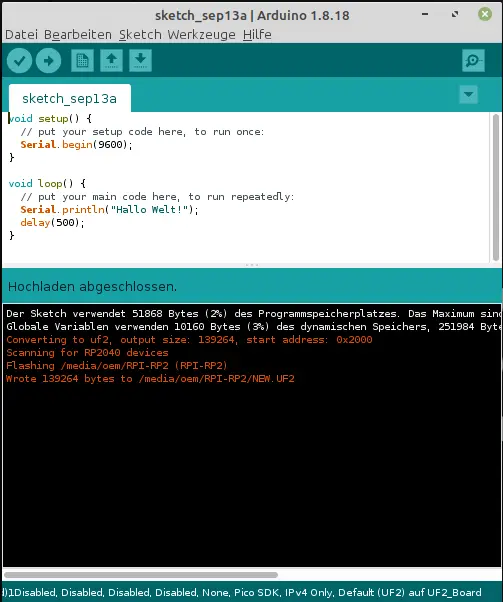
Task: Close the Arduino window
Action: click(x=485, y=14)
